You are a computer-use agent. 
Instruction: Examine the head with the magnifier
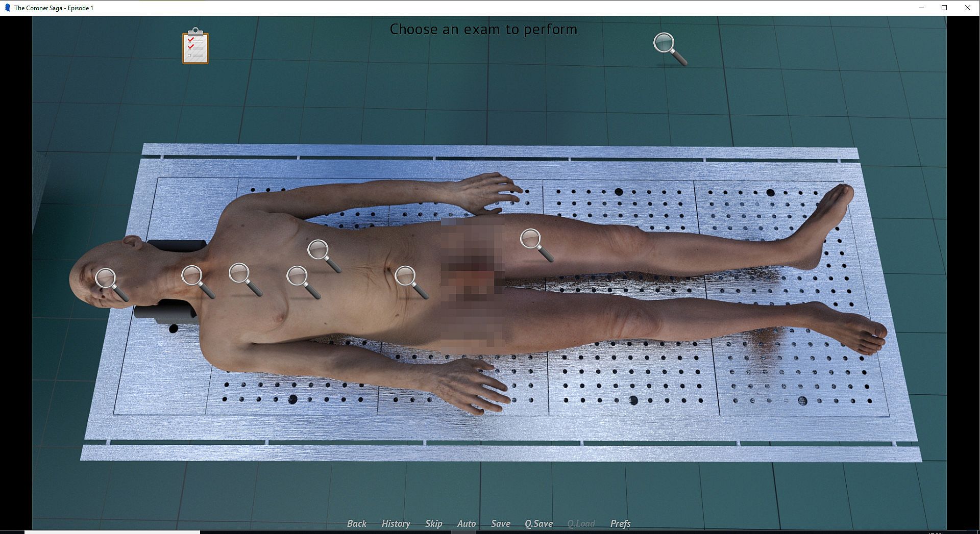click(x=112, y=285)
